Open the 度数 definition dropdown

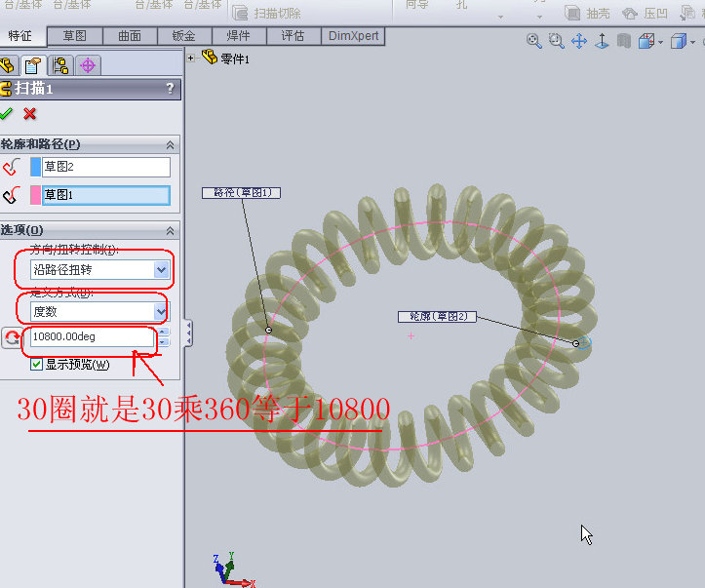tap(161, 311)
